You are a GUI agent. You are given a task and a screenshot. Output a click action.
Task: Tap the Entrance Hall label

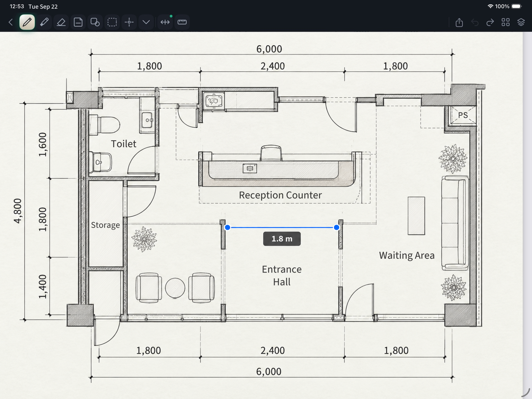282,276
